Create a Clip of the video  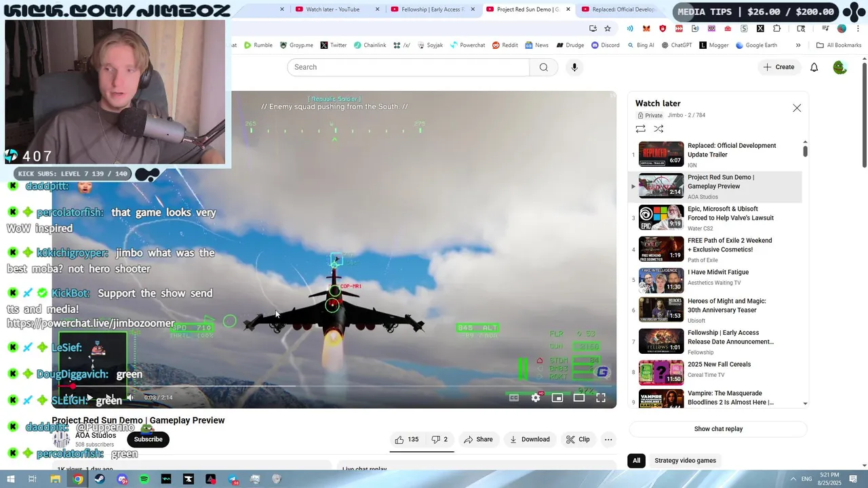[x=578, y=439]
